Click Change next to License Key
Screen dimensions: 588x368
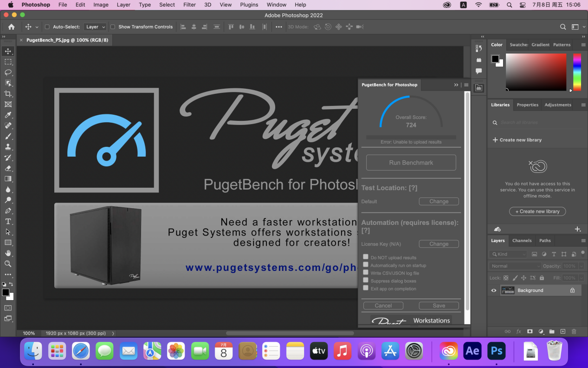point(439,244)
